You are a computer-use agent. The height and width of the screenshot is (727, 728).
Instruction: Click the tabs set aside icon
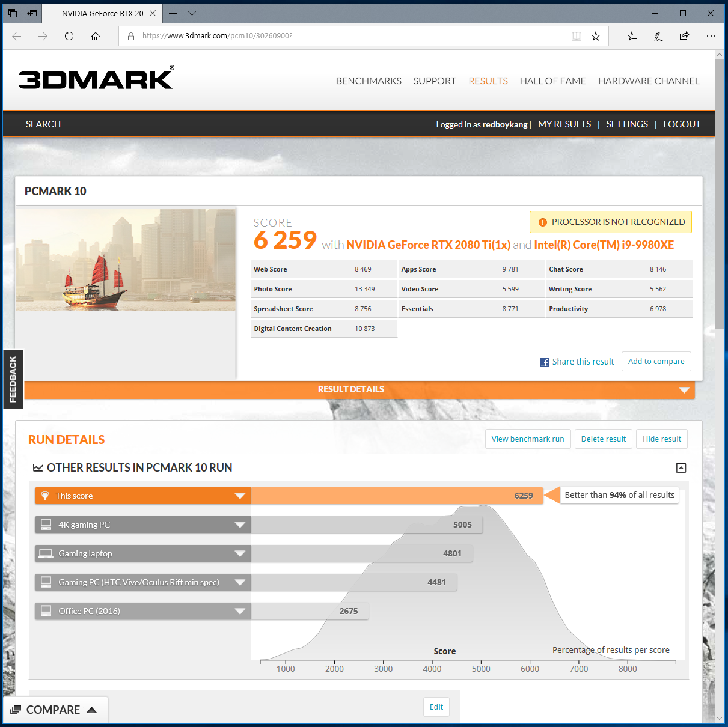pyautogui.click(x=13, y=13)
